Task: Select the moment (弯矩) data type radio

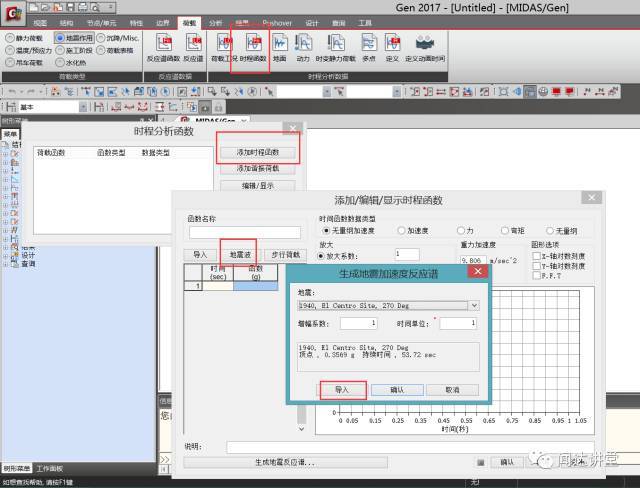Action: [505, 231]
